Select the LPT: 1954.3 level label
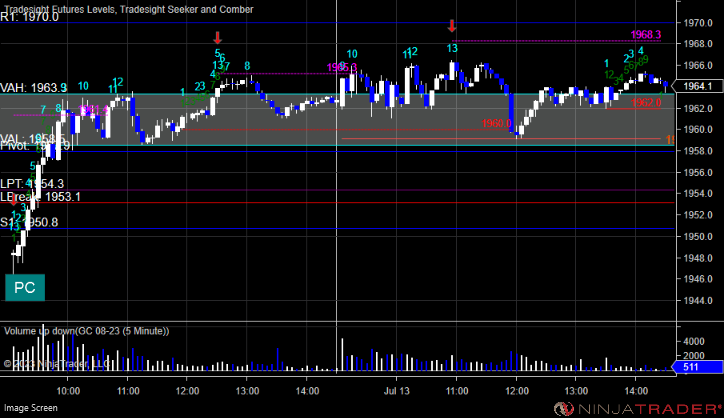 click(32, 184)
